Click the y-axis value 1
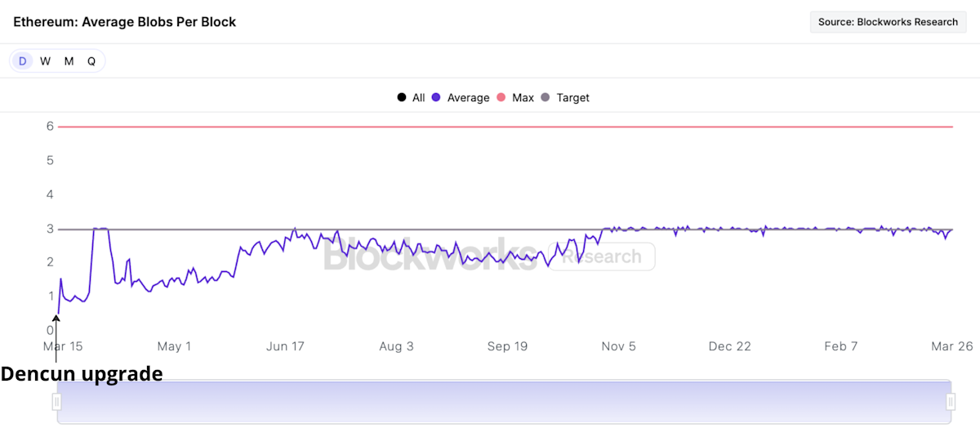The height and width of the screenshot is (428, 980). (50, 296)
